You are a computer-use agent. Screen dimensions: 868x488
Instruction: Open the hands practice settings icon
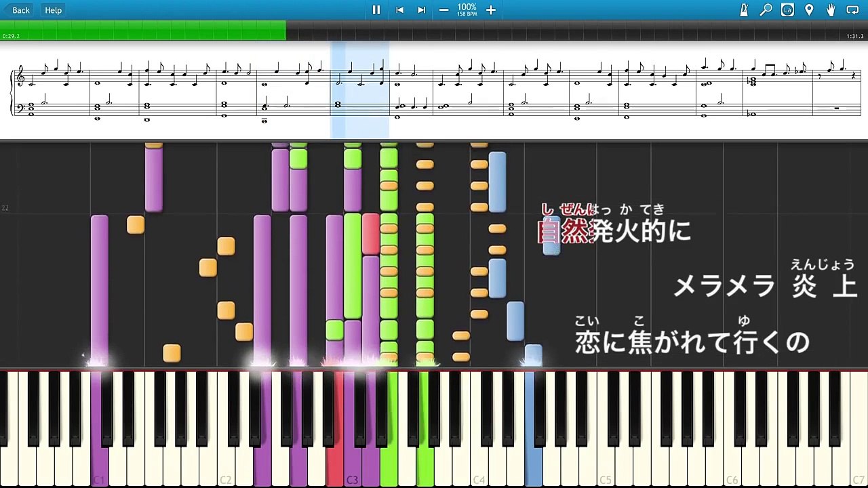click(x=831, y=10)
